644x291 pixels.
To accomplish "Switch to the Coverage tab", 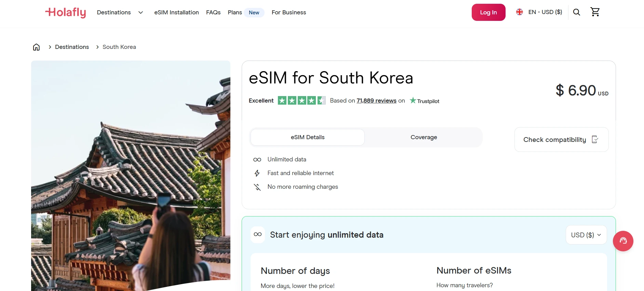I will point(424,137).
